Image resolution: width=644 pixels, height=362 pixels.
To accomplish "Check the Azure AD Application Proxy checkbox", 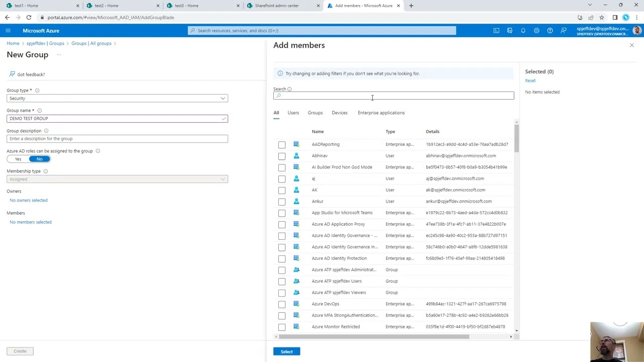I will point(282,224).
